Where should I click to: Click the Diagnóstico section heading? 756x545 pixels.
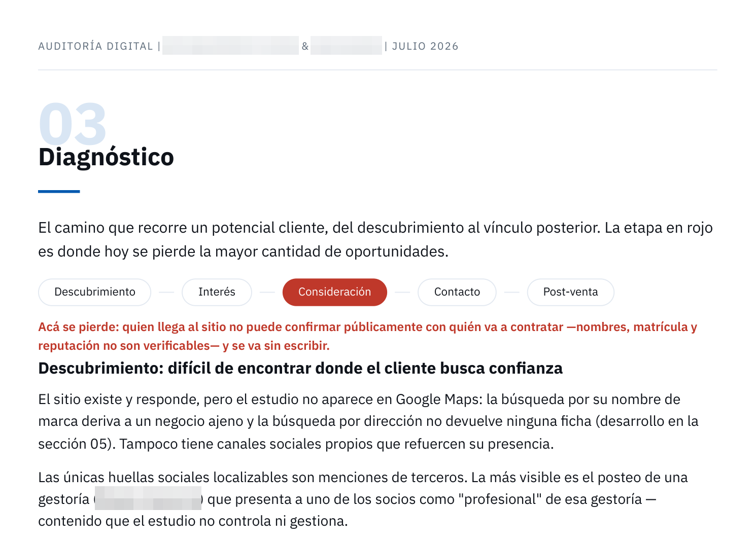pyautogui.click(x=106, y=157)
